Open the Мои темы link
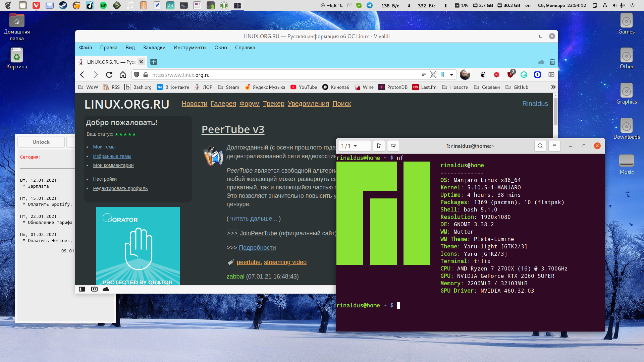The width and height of the screenshot is (644, 362). pos(104,147)
